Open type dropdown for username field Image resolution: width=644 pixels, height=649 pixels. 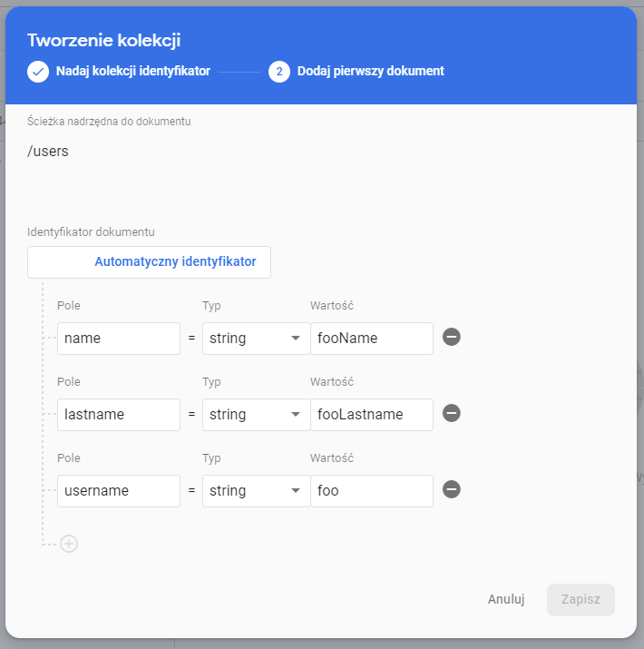pyautogui.click(x=256, y=491)
